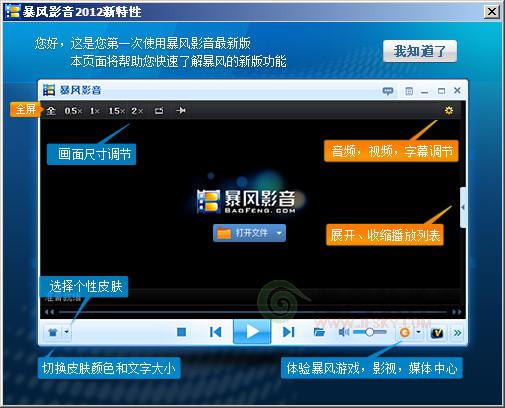505x408 pixels.
Task: Open the player main menu icon in title bar
Action: click(409, 91)
